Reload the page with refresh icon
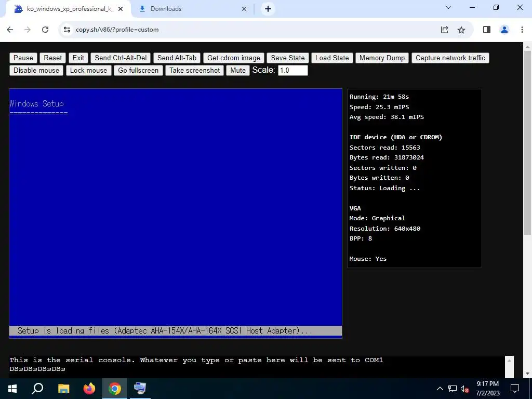The width and height of the screenshot is (532, 399). pos(45,30)
